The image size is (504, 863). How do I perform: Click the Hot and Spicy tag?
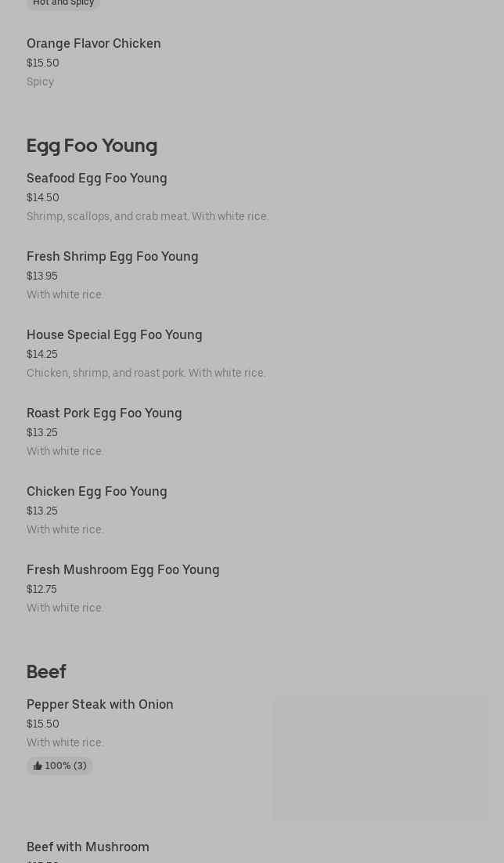coord(63,4)
